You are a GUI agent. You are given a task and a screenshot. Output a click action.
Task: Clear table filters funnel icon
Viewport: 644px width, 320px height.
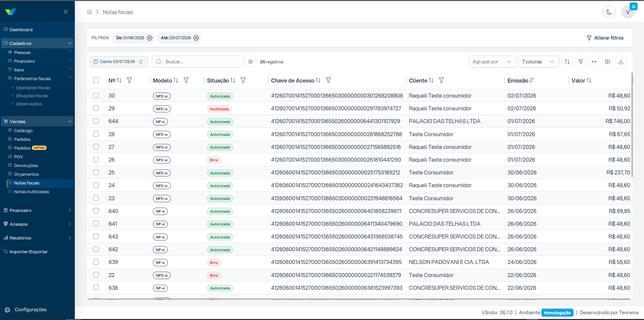tap(581, 62)
